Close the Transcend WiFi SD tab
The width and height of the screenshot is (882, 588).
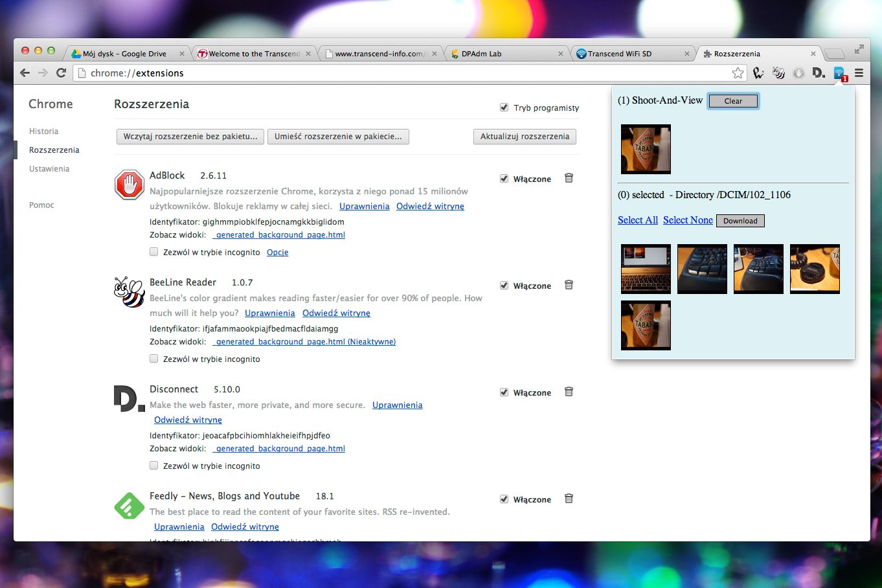pos(687,54)
